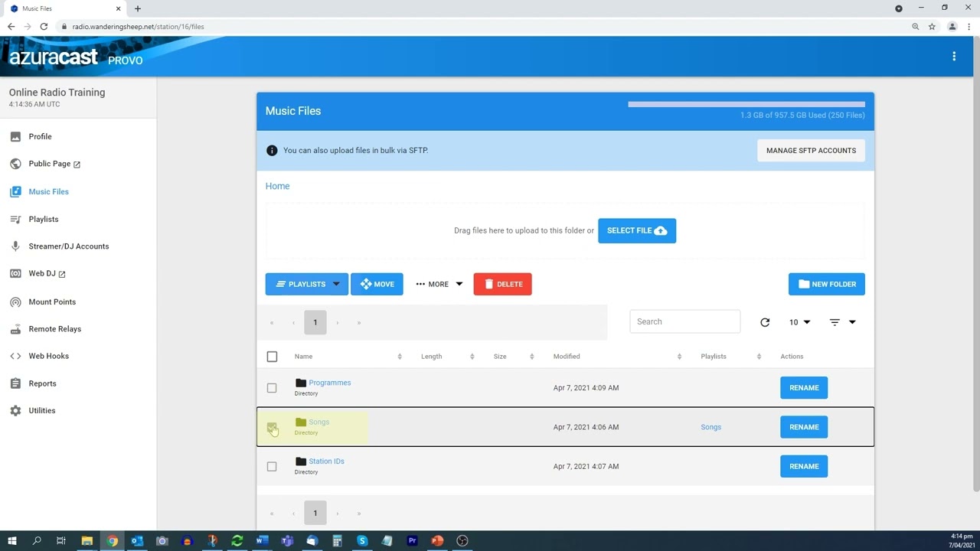980x551 pixels.
Task: Open Windows Start menu
Action: tap(11, 541)
